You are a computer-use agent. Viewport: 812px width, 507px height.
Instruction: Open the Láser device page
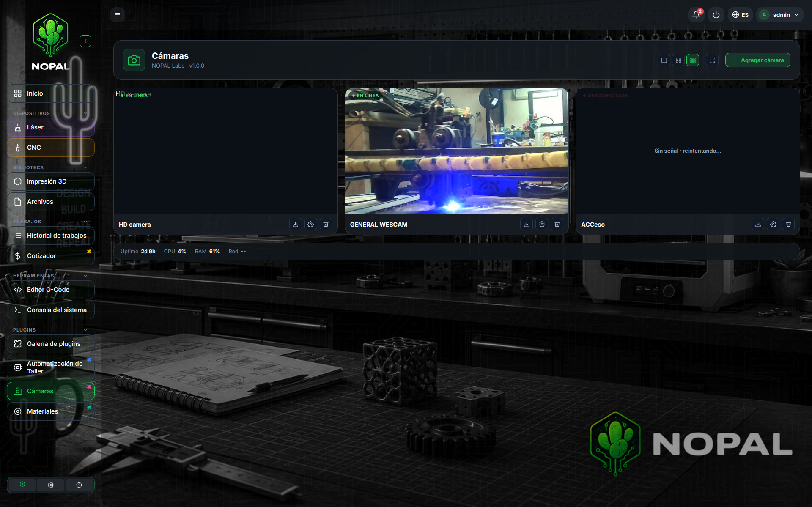(51, 127)
